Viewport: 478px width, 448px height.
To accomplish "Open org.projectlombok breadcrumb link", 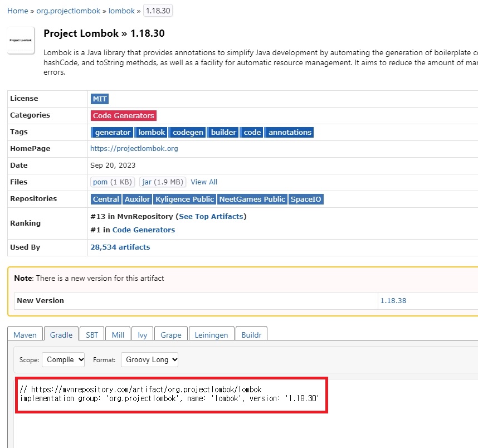I will 69,11.
